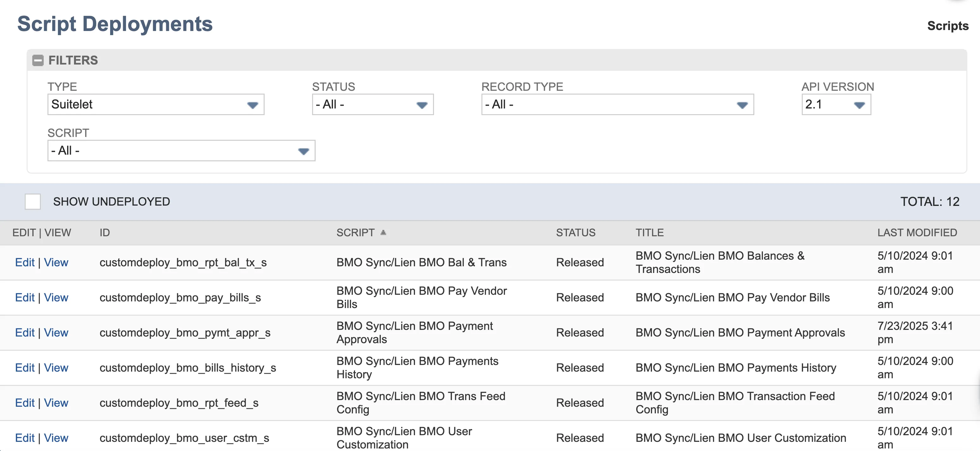
Task: Edit the customdeploy_bmo_rpt_feed_s deployment
Action: point(25,403)
